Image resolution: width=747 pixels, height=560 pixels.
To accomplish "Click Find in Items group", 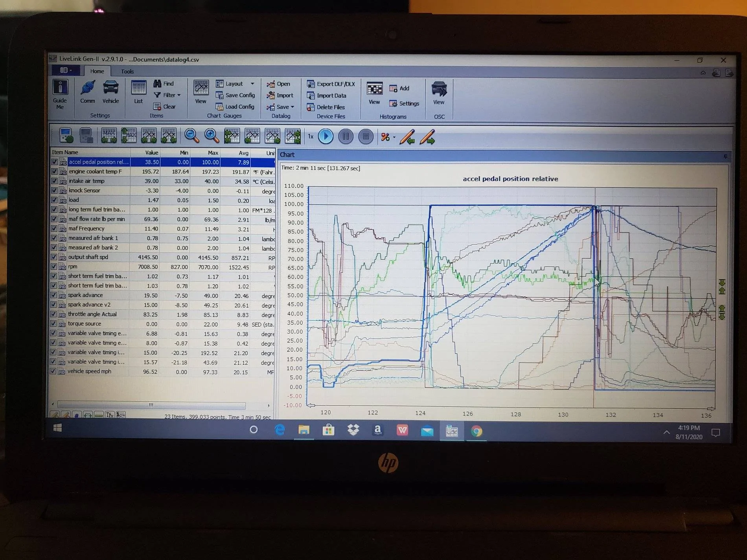I will pyautogui.click(x=164, y=83).
